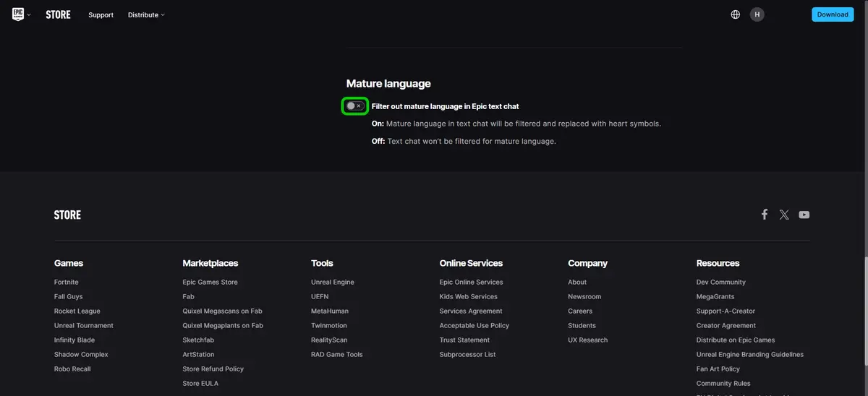This screenshot has height=396, width=868.
Task: Open the RAD Game Tools link
Action: tap(337, 354)
